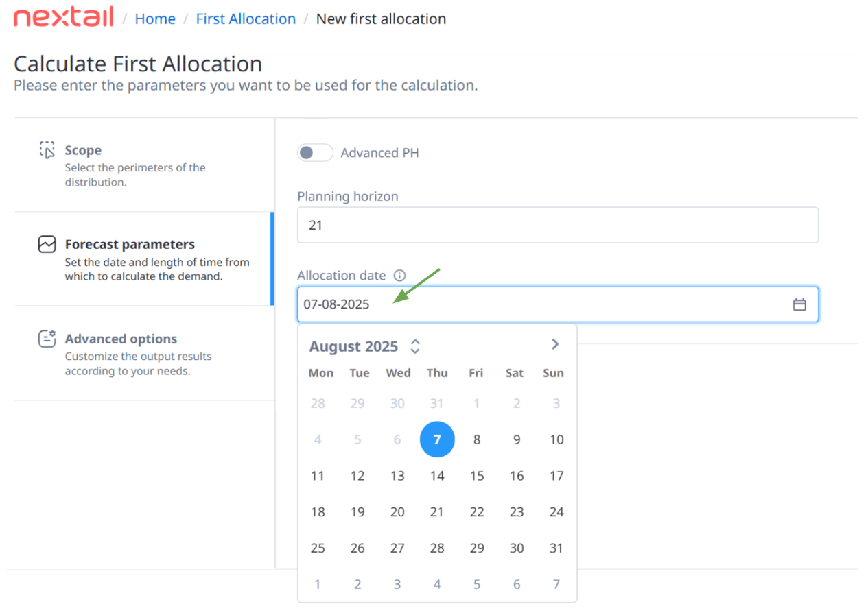This screenshot has height=615, width=868.
Task: Select August 14 in the calendar
Action: [437, 476]
